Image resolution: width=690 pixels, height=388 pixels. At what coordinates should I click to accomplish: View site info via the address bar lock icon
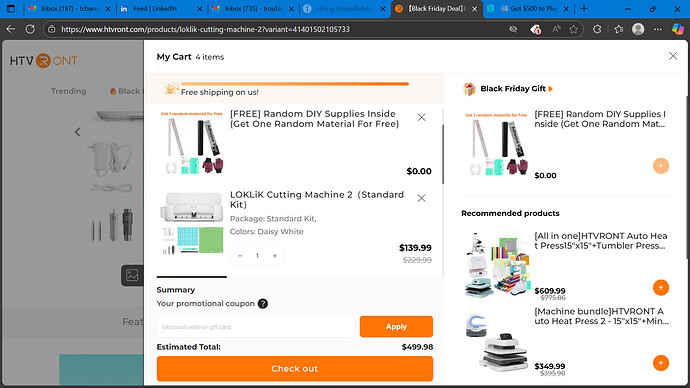point(51,29)
